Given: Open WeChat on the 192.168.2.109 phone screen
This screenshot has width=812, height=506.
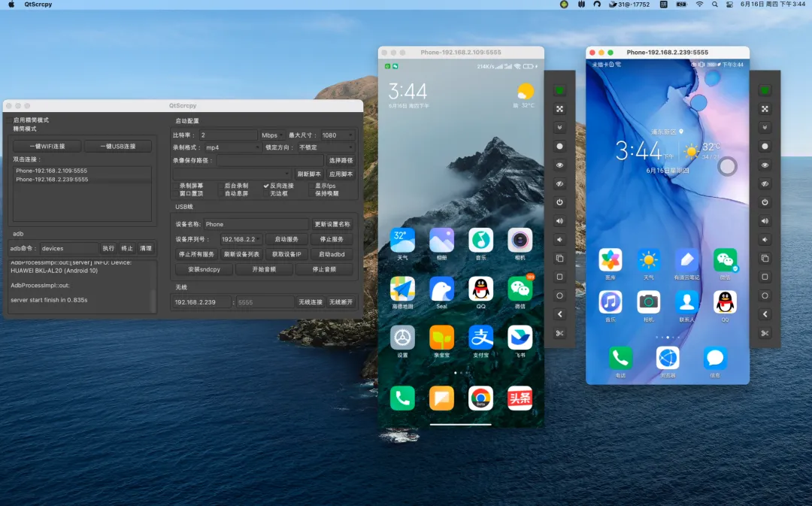Looking at the screenshot, I should tap(520, 289).
